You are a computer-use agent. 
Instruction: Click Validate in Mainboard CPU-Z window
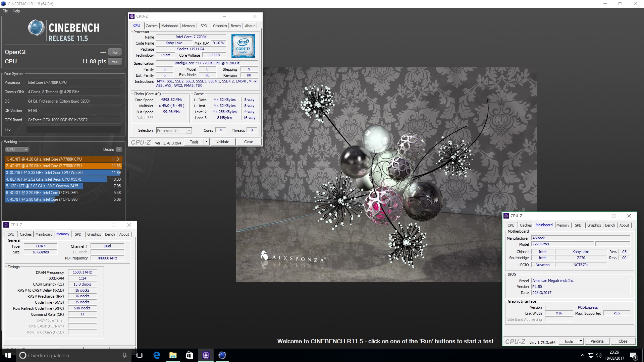597,342
